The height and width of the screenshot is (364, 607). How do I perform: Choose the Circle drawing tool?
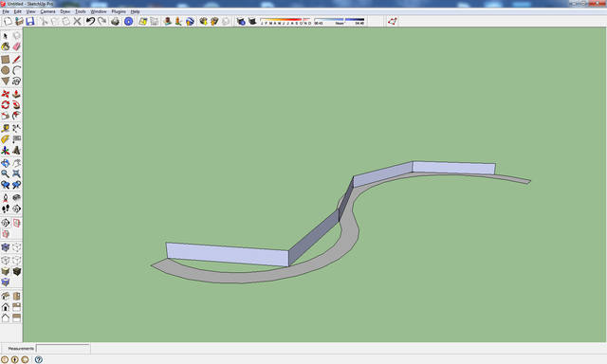point(6,70)
